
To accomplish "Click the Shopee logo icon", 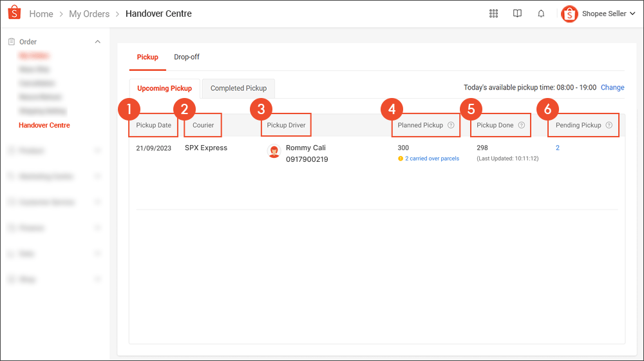I will click(14, 12).
